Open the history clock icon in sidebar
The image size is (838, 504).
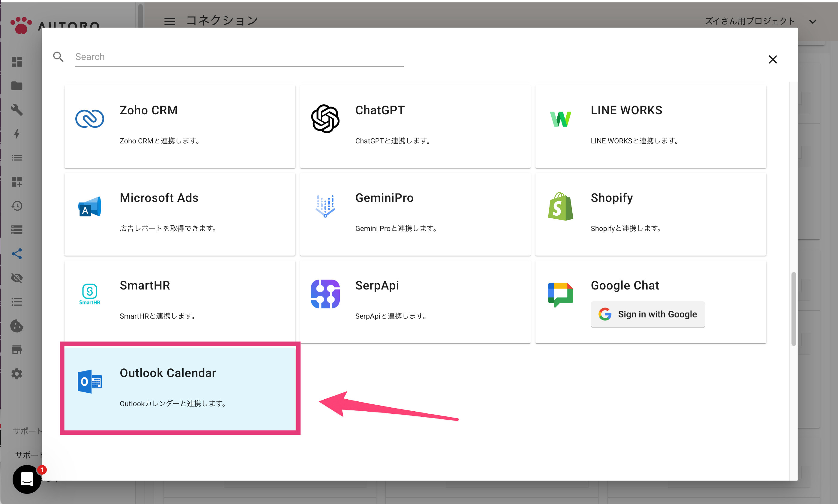(x=17, y=206)
